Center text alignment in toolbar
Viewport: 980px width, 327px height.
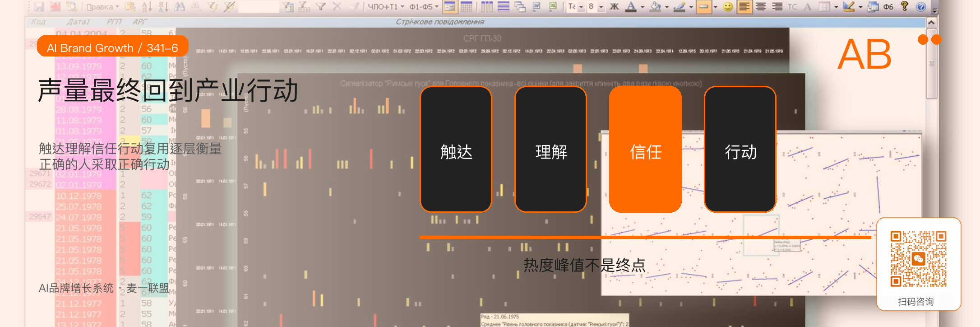(x=761, y=7)
